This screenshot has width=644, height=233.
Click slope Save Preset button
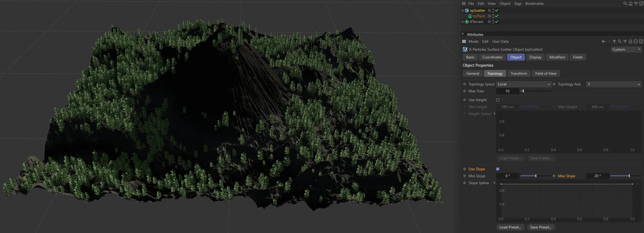pos(541,227)
